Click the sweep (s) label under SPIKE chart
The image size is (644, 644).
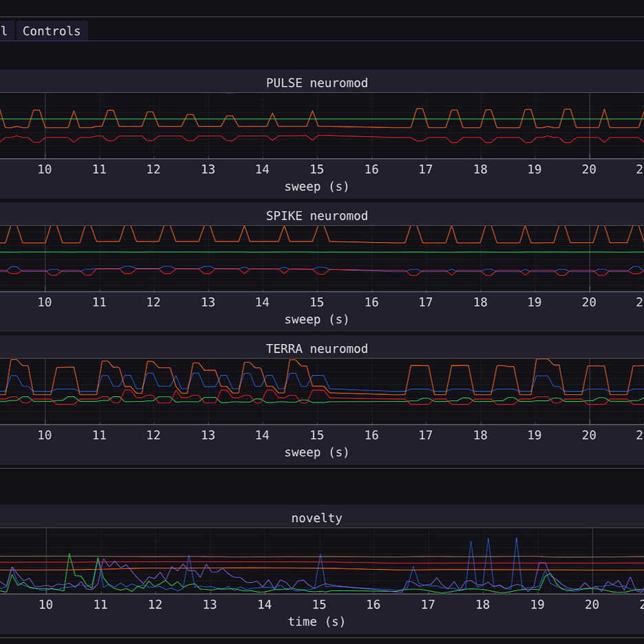[x=316, y=319]
